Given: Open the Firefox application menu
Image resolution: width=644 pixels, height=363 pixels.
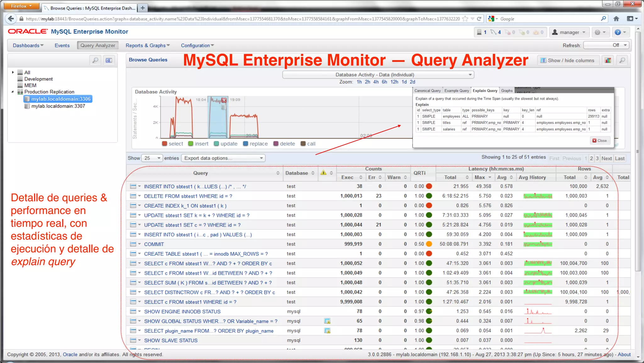Looking at the screenshot, I should [21, 6].
